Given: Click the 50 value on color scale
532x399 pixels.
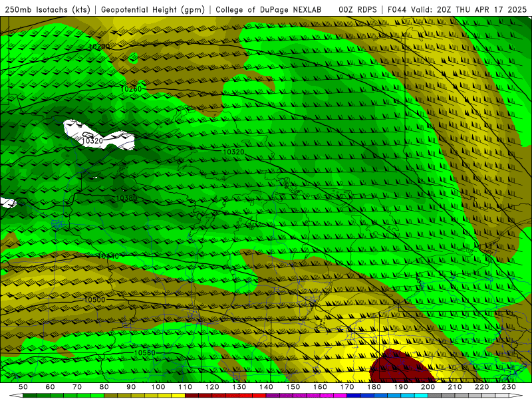Looking at the screenshot, I should tap(23, 387).
